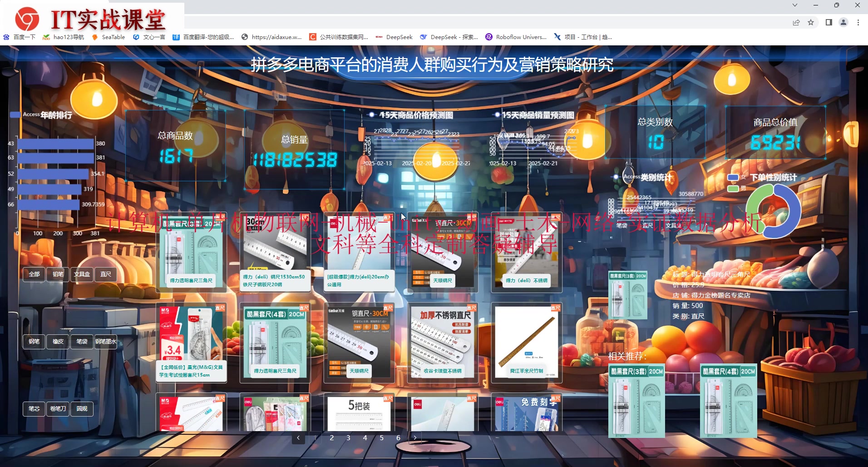Select the 橡皮 category filter
868x467 pixels.
click(x=58, y=342)
